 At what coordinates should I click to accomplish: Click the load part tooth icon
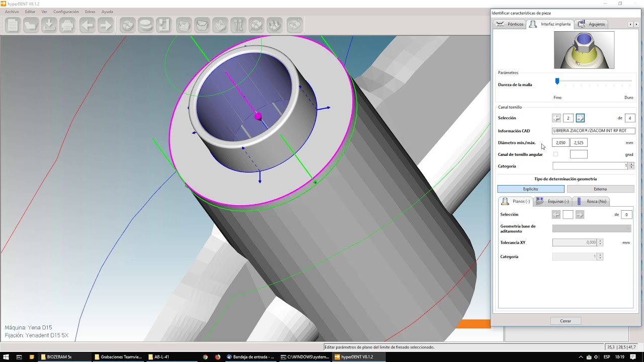(127, 25)
